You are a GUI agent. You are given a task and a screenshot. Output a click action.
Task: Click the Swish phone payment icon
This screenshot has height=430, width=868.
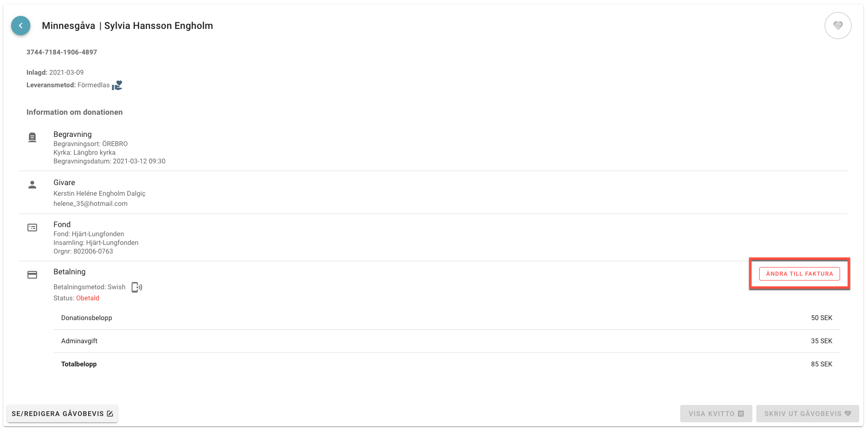[137, 287]
